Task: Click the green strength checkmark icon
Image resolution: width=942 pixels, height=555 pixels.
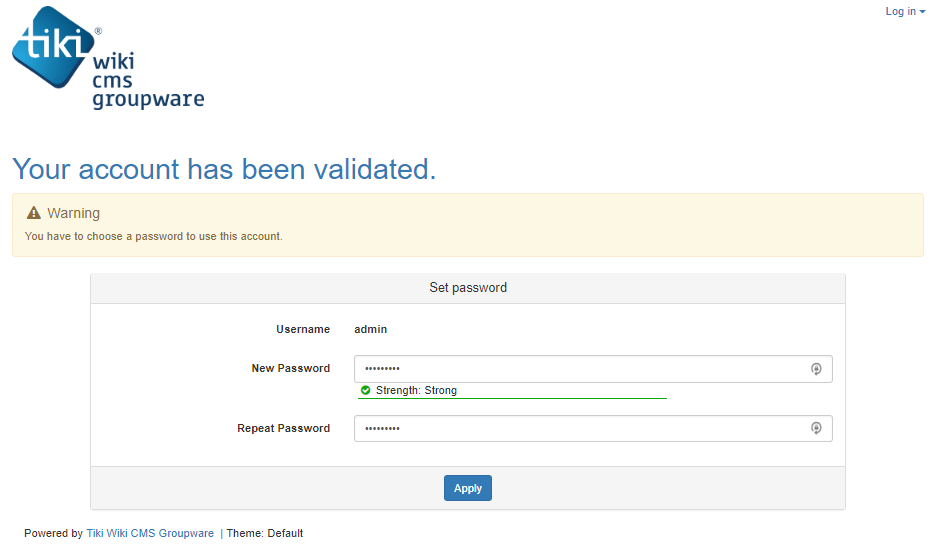Action: coord(366,391)
